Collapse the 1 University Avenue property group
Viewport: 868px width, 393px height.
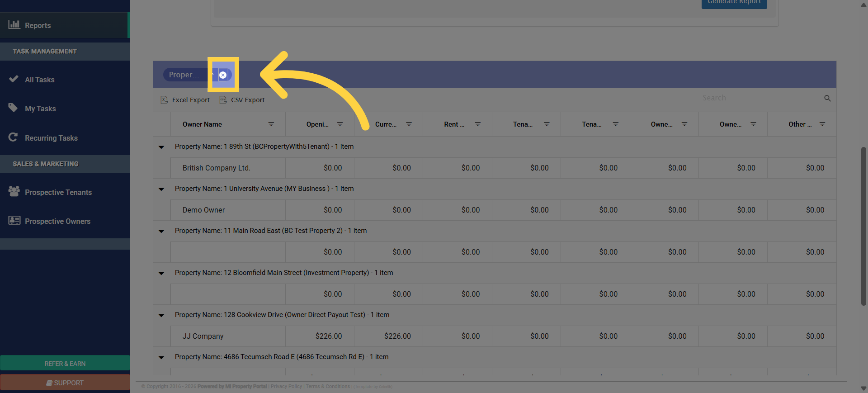tap(161, 189)
